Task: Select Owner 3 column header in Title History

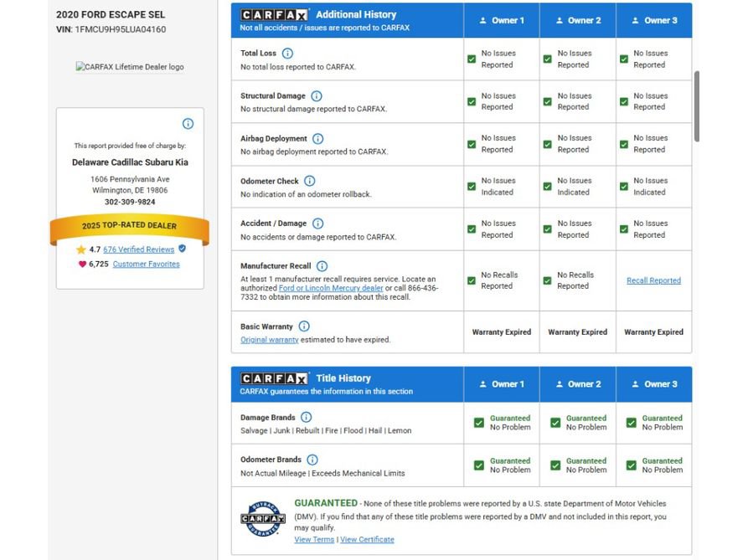Action: pos(654,384)
